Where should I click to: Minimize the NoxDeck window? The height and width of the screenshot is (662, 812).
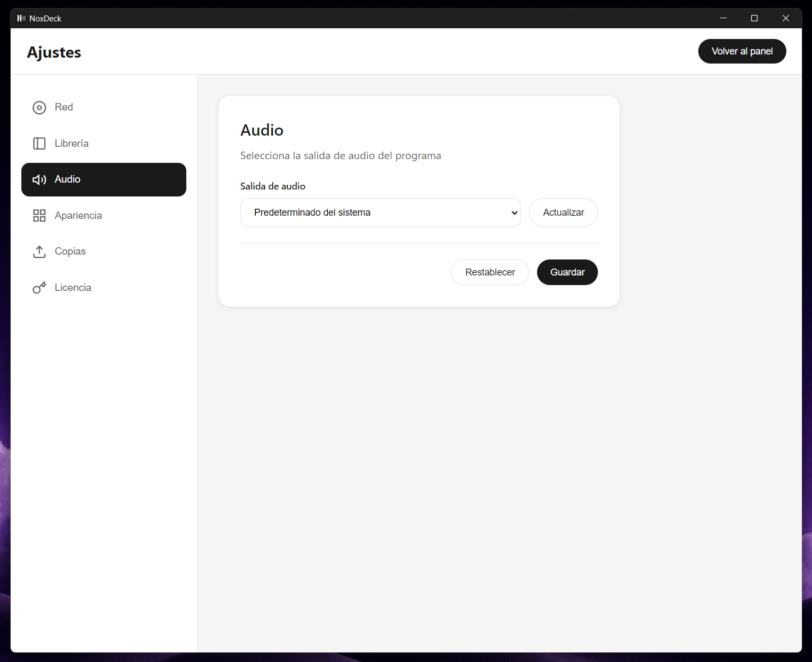click(723, 18)
